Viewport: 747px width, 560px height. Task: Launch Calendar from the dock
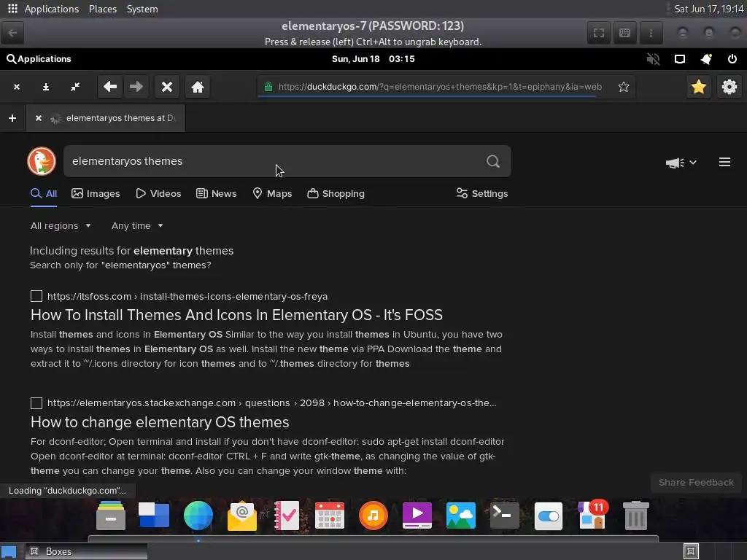point(330,516)
